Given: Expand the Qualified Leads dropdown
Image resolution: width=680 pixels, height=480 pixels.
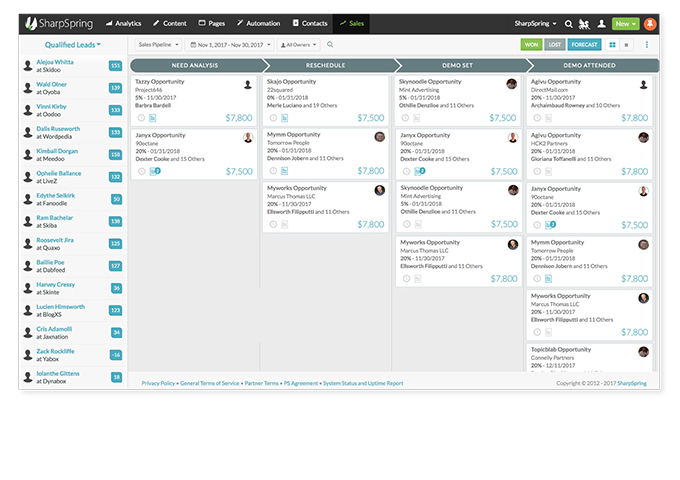Looking at the screenshot, I should click(73, 45).
